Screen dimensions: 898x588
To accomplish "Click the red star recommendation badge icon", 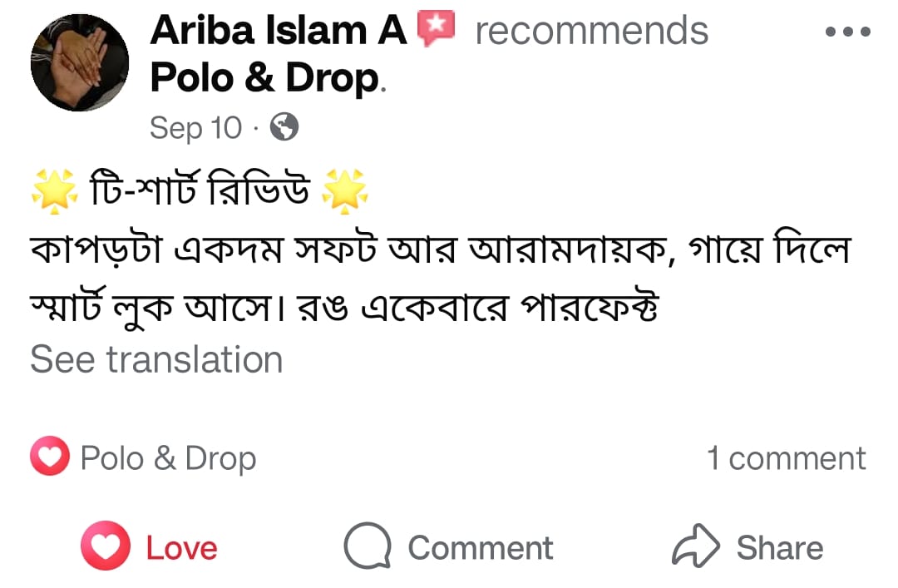I will coord(437,31).
